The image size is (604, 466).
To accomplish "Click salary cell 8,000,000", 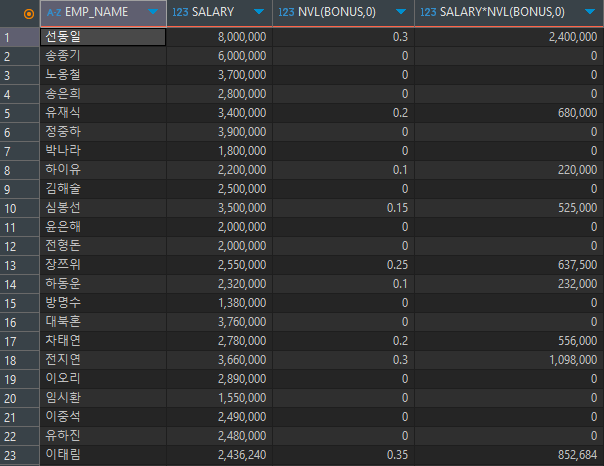I will pyautogui.click(x=220, y=37).
